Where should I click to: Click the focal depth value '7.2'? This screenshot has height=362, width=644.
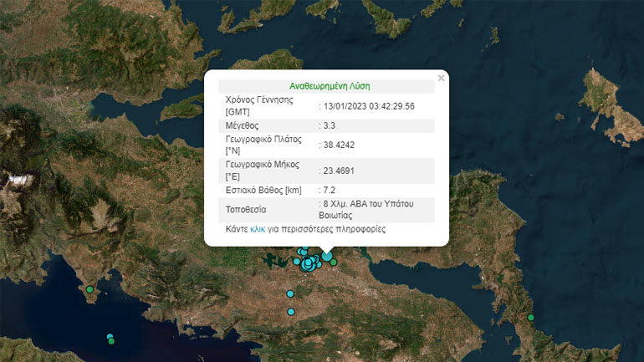[330, 190]
